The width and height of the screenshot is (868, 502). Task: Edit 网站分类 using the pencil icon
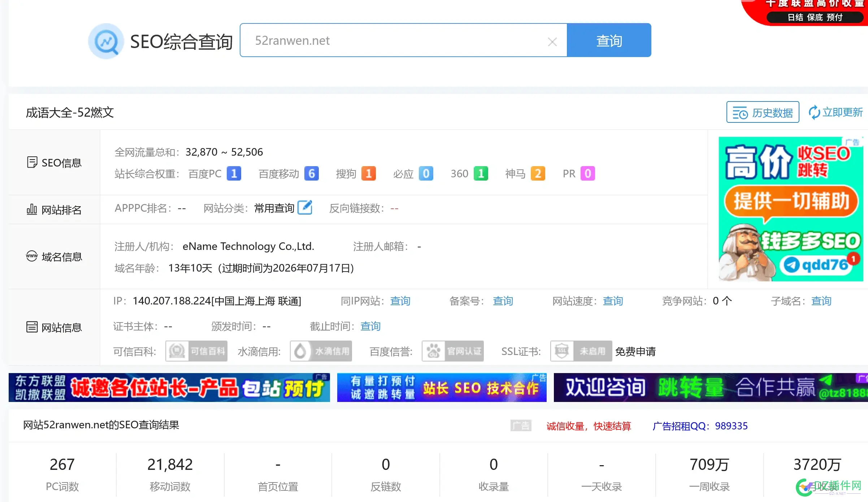point(305,208)
